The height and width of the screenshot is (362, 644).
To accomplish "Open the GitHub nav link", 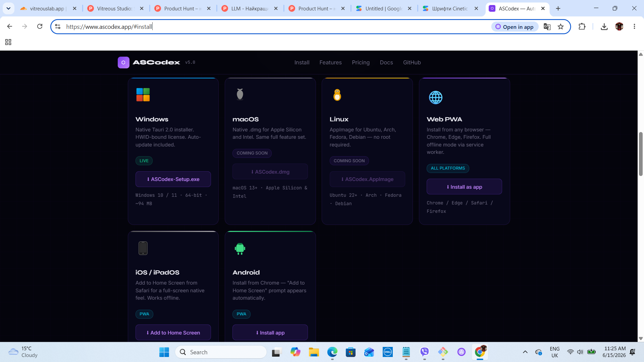I will [412, 62].
